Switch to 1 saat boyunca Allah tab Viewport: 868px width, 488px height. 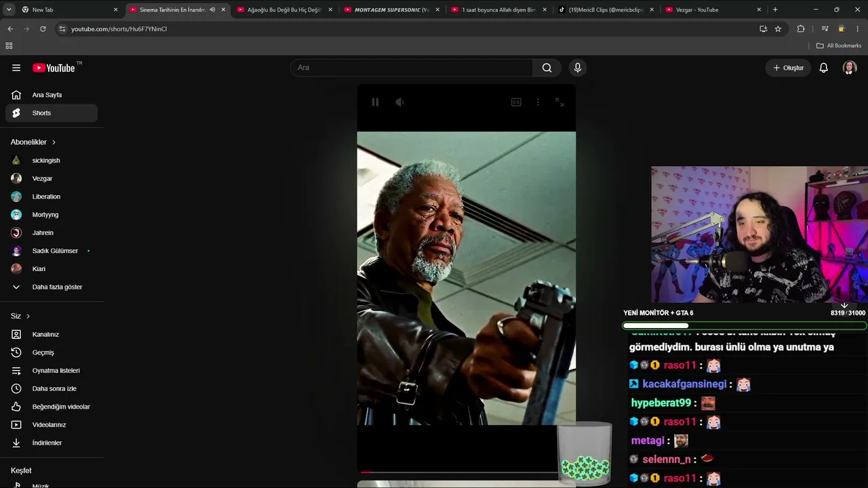coord(499,9)
